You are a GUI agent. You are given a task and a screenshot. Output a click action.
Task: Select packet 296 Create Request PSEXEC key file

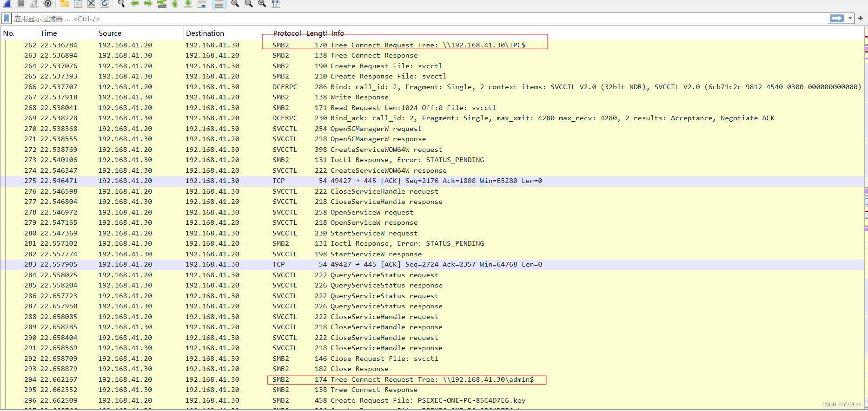tap(432, 400)
